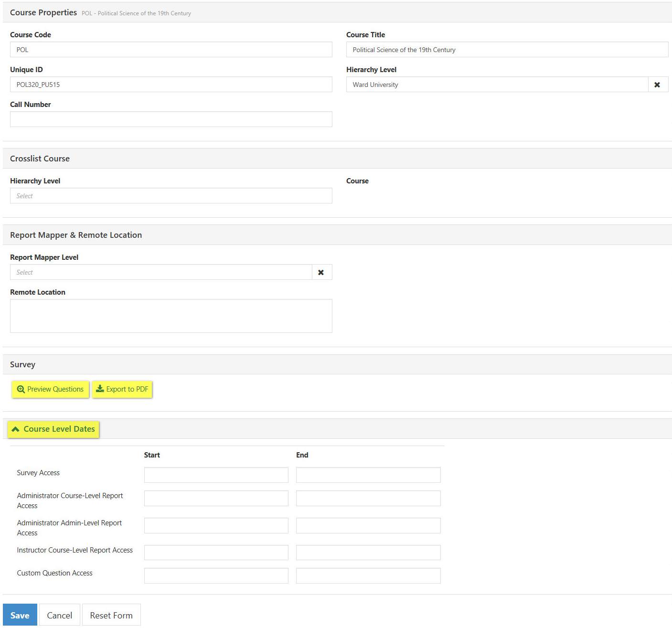The height and width of the screenshot is (628, 672).
Task: Click the Course Properties heading
Action: [43, 12]
